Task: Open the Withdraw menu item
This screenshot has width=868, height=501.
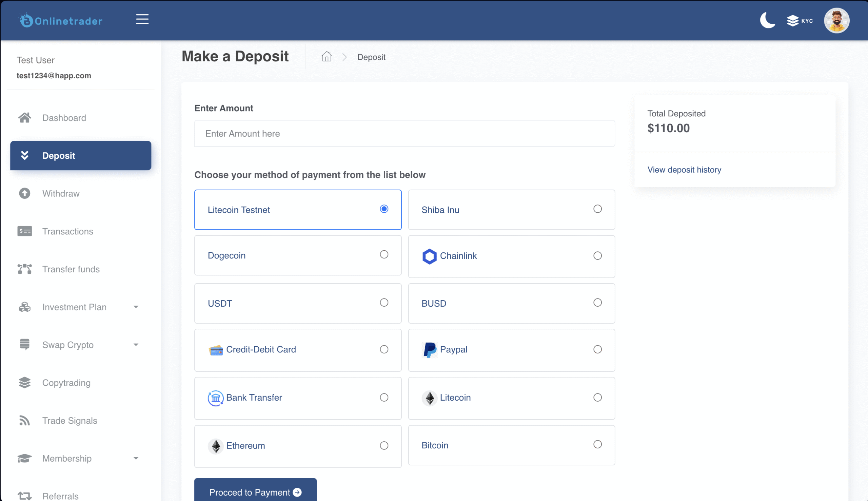Action: pyautogui.click(x=81, y=193)
